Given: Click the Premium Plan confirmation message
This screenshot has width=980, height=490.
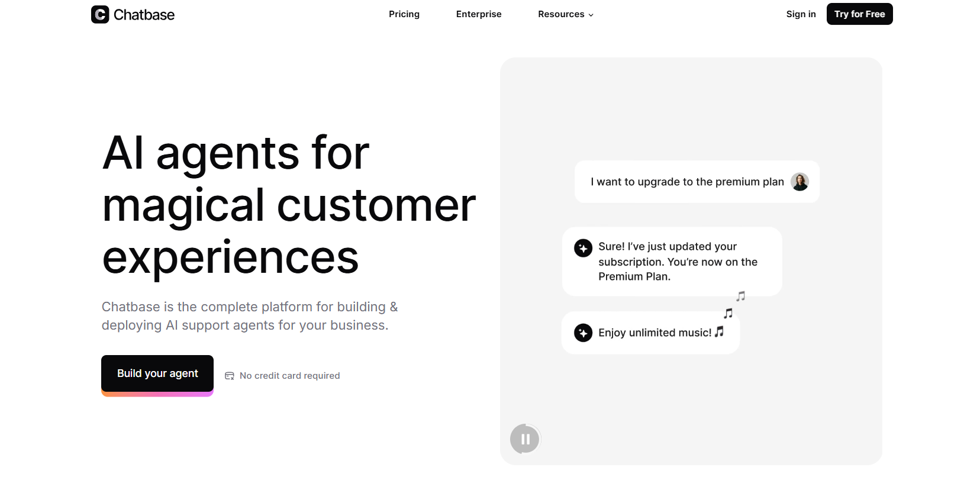Looking at the screenshot, I should pos(678,262).
